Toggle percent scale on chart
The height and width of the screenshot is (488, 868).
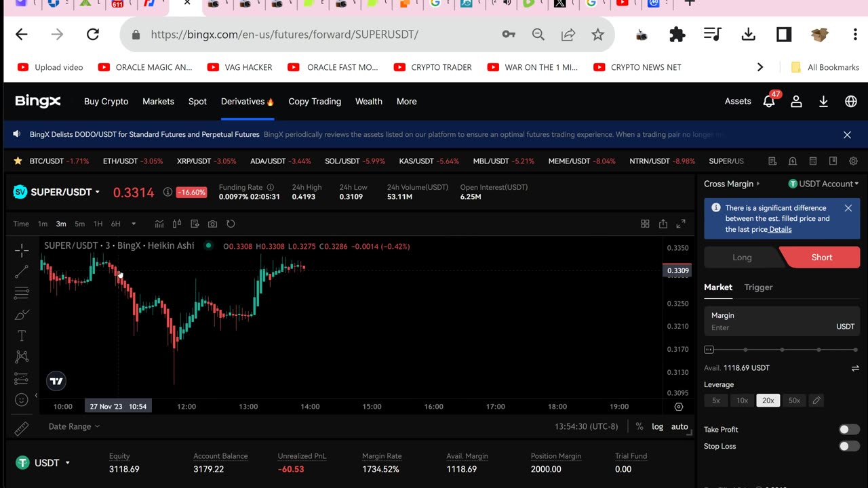(639, 426)
